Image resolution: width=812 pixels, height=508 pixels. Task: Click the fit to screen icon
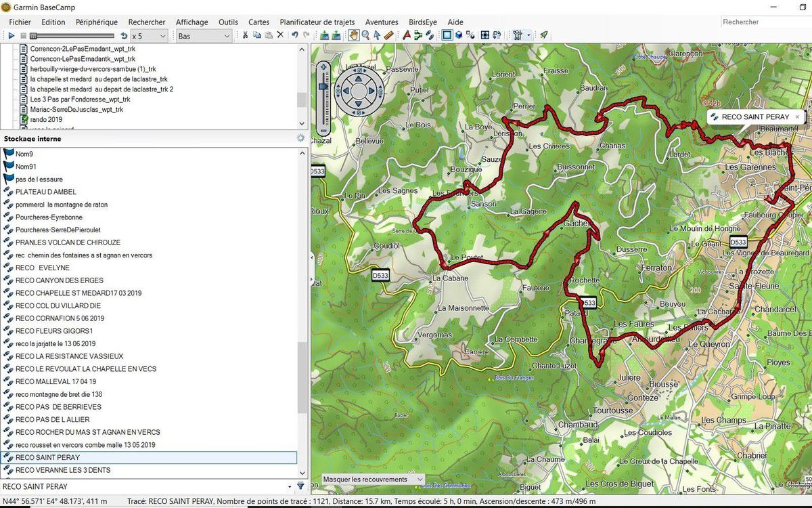click(485, 35)
